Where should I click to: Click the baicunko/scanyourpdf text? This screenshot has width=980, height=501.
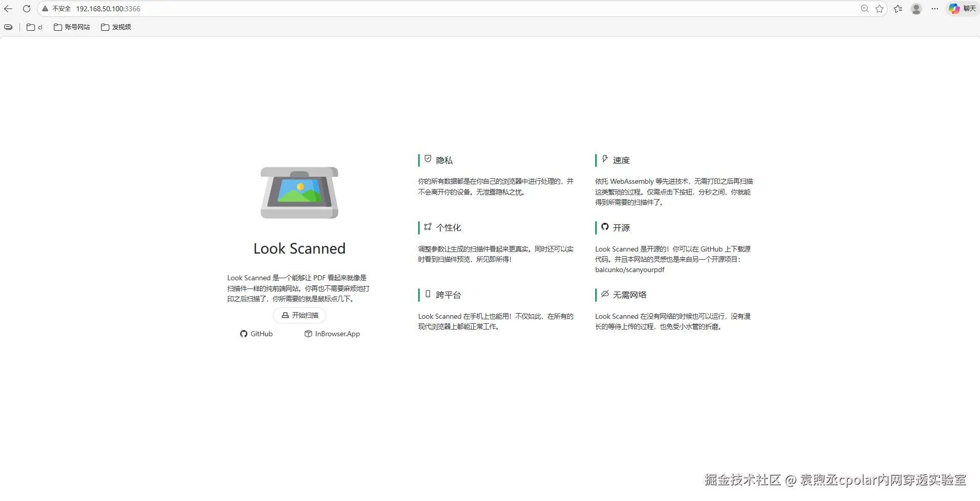630,269
